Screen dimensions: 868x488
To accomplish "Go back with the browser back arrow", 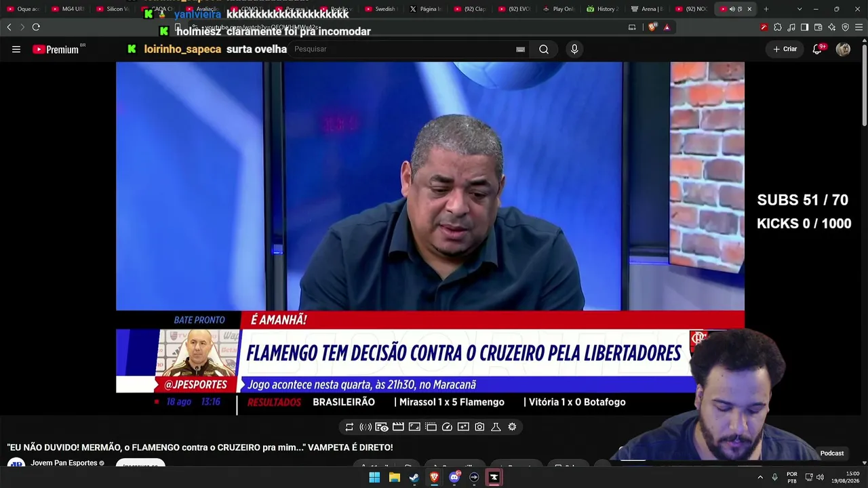I will click(9, 27).
